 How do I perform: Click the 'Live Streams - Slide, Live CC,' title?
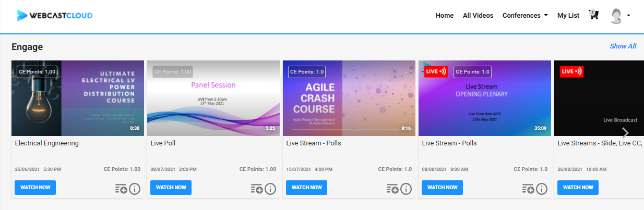pyautogui.click(x=600, y=143)
